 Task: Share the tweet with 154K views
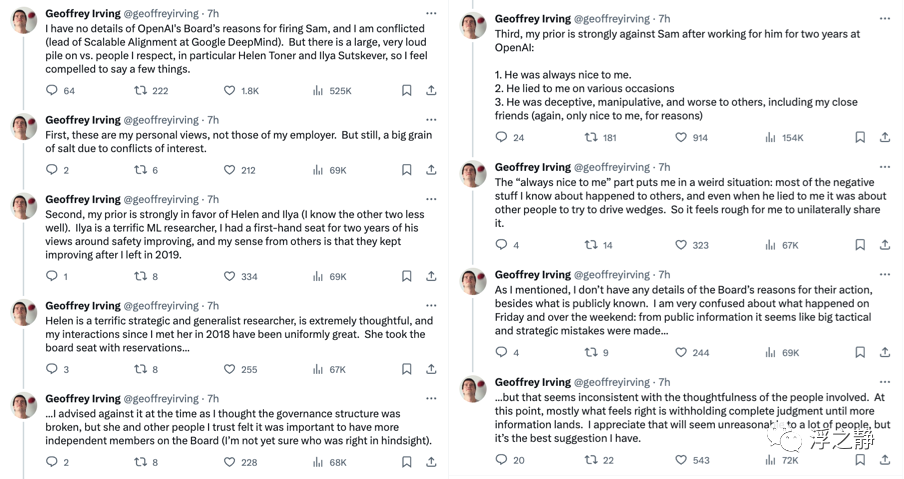(x=884, y=137)
